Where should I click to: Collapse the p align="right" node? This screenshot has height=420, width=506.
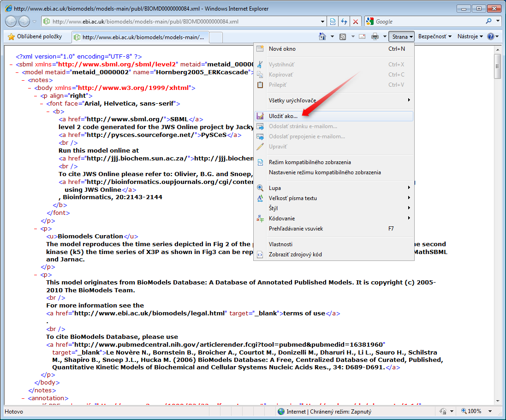pos(36,96)
